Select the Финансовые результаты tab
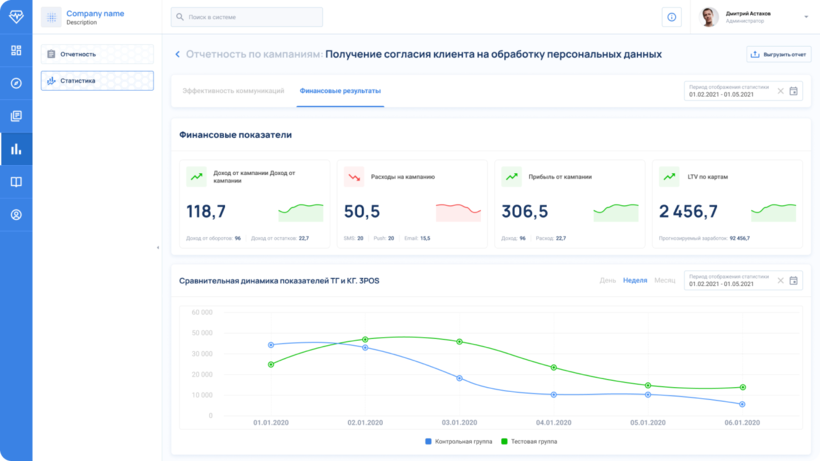This screenshot has height=461, width=820. (x=340, y=91)
